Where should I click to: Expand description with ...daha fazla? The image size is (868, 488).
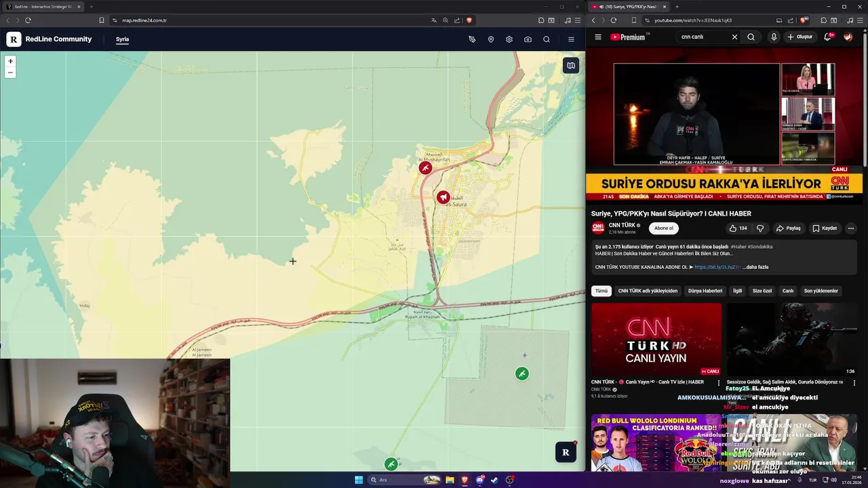755,267
